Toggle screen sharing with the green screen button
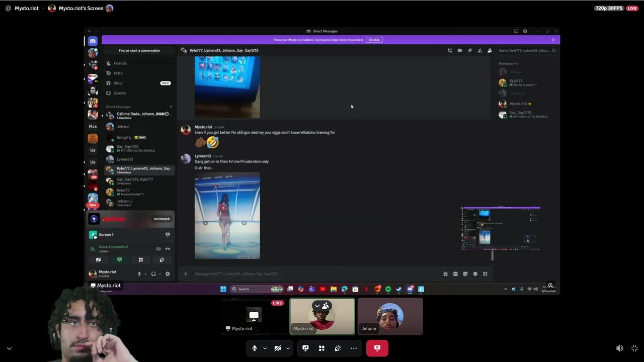Screen dimensions: 644x362 [119, 260]
